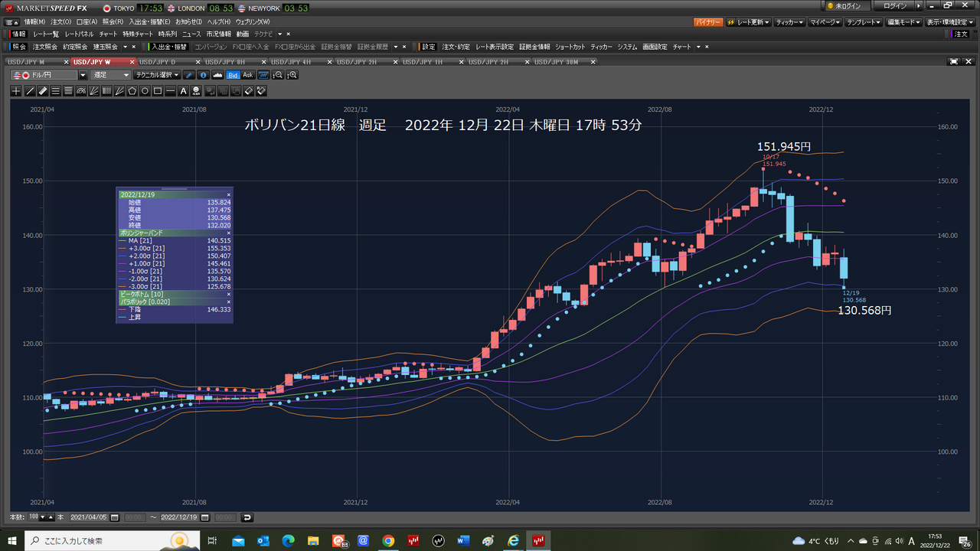980x551 pixels.
Task: Switch chart price to Ask
Action: pyautogui.click(x=248, y=75)
